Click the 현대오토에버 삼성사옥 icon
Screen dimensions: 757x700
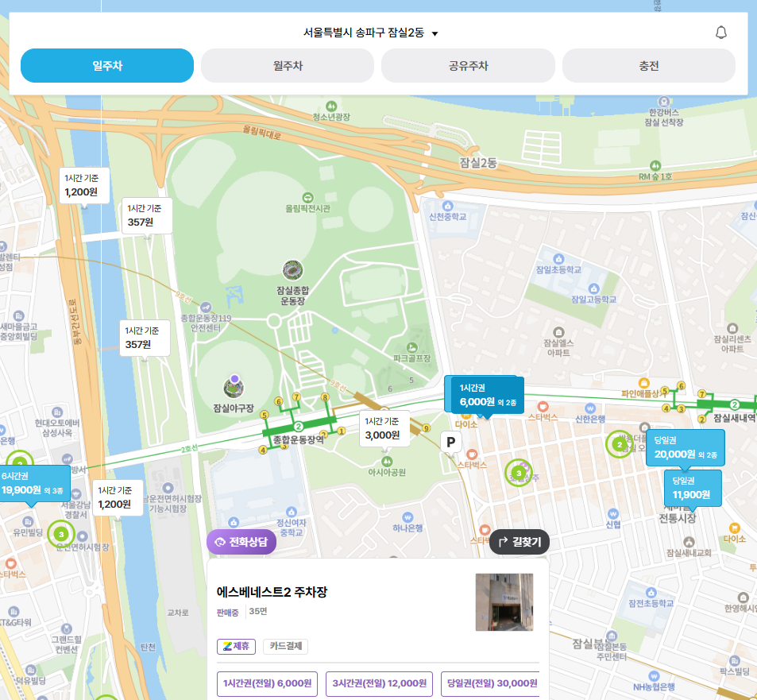pyautogui.click(x=57, y=412)
